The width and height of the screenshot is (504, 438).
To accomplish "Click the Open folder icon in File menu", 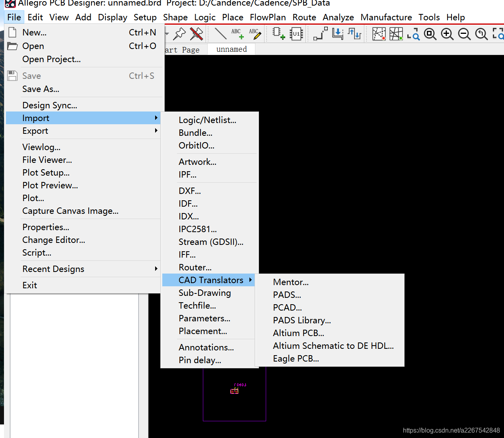I will (13, 46).
